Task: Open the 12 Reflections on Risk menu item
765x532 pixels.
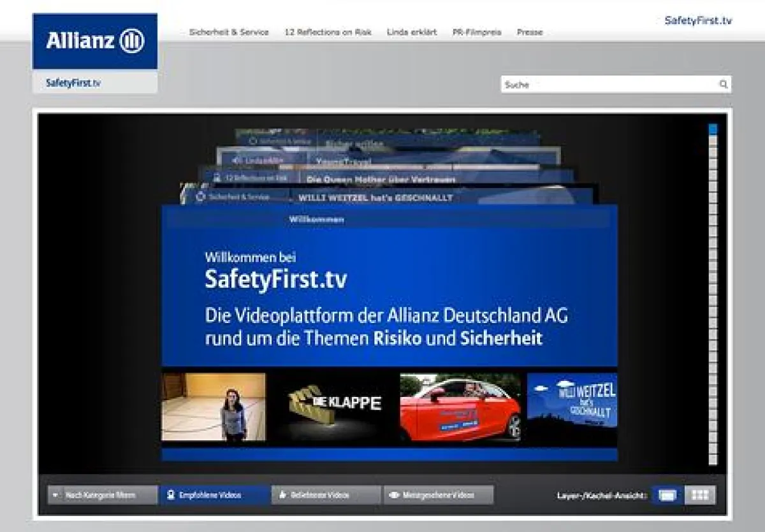Action: pos(328,32)
